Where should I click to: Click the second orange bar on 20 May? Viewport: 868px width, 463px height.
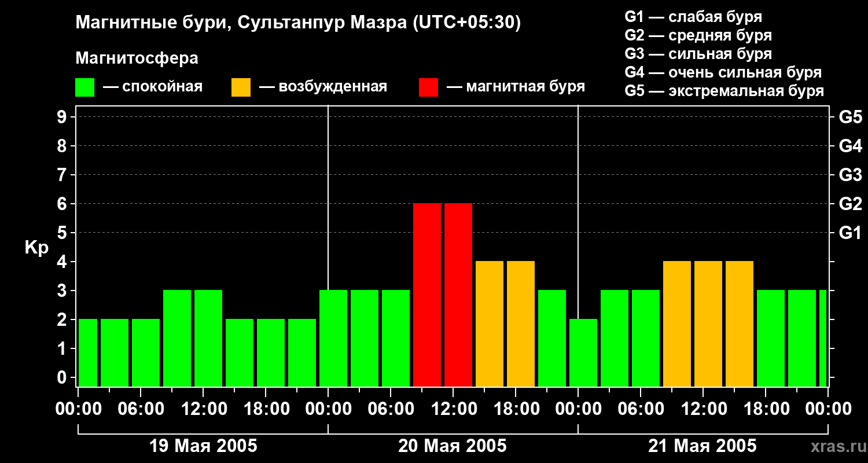pos(521,324)
